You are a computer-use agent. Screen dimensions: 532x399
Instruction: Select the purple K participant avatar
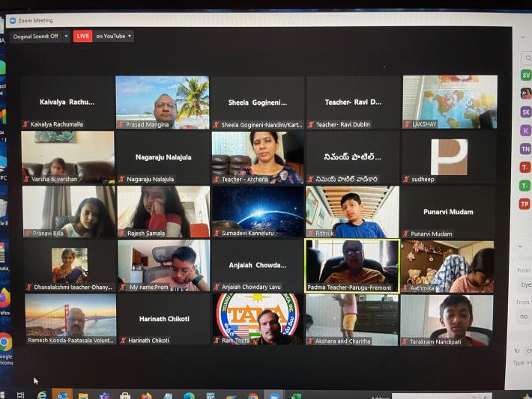[525, 130]
